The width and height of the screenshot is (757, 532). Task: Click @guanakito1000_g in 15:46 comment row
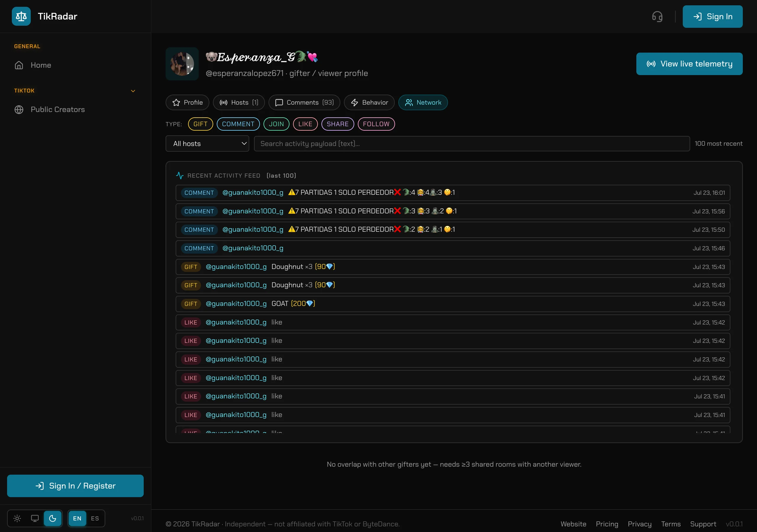[253, 248]
